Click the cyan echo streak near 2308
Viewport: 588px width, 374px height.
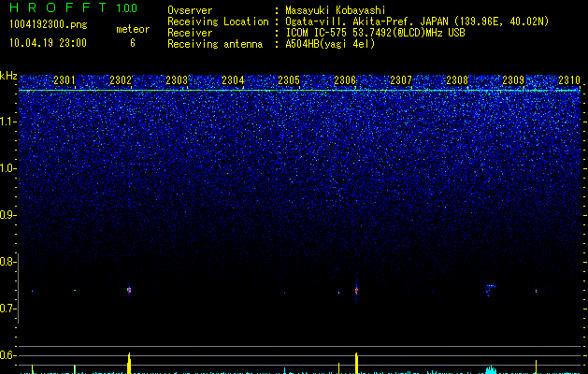tap(491, 289)
